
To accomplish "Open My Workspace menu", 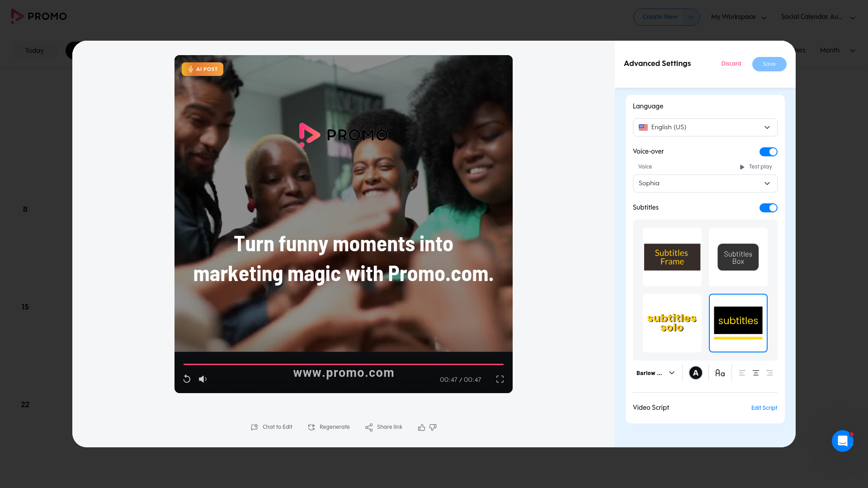I will point(739,17).
